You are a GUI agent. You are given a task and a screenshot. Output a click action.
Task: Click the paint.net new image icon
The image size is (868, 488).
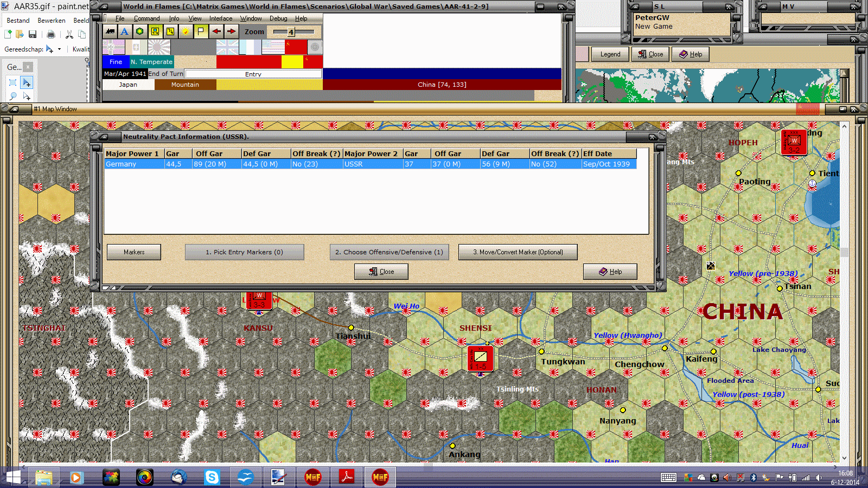(8, 35)
